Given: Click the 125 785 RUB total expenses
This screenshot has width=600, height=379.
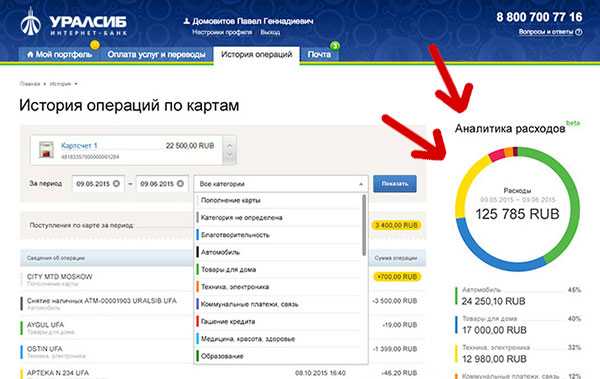Looking at the screenshot, I should click(x=517, y=214).
